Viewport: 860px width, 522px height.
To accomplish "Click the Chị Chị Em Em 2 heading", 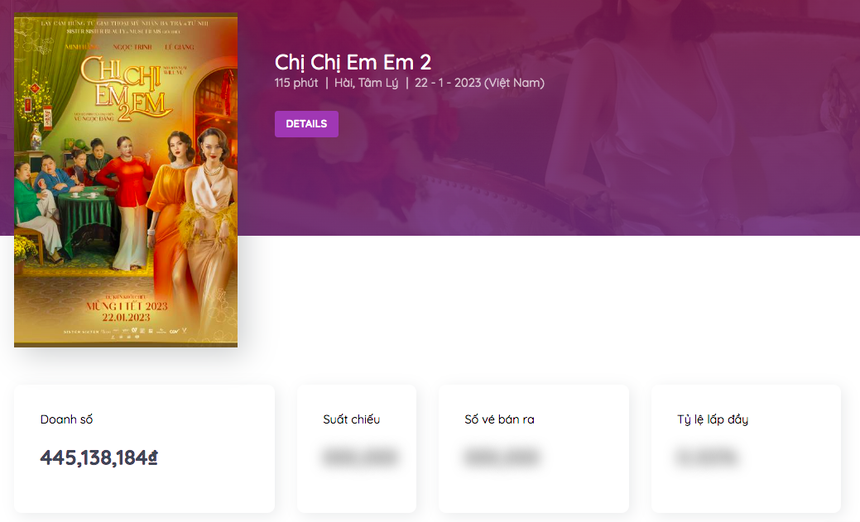I will pyautogui.click(x=353, y=63).
